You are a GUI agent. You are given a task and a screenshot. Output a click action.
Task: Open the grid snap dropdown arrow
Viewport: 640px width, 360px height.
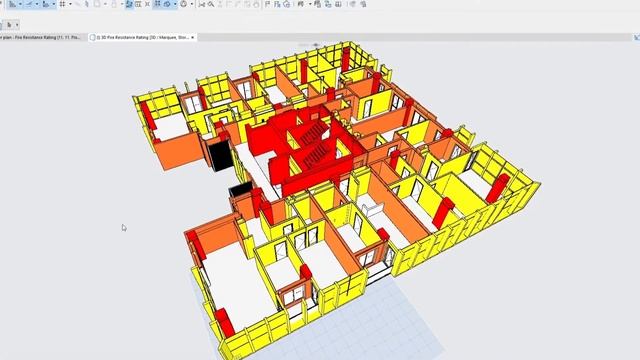pos(70,4)
